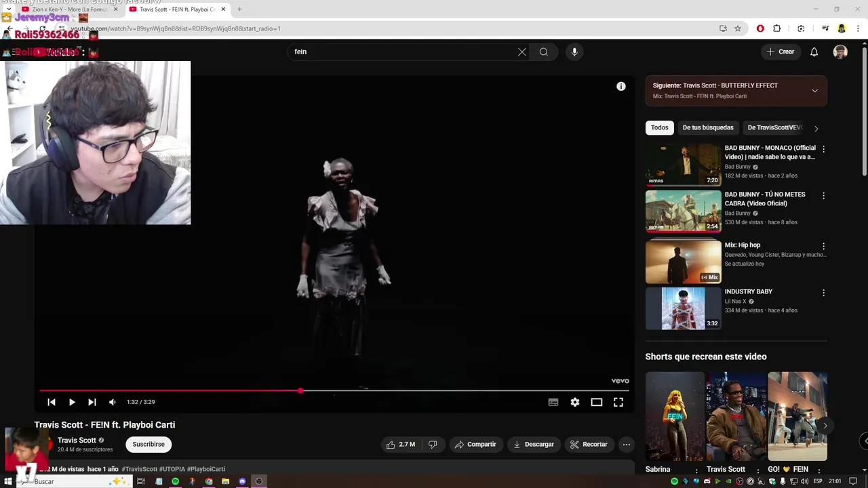This screenshot has height=488, width=868.
Task: Open the player settings gear
Action: [x=575, y=402]
